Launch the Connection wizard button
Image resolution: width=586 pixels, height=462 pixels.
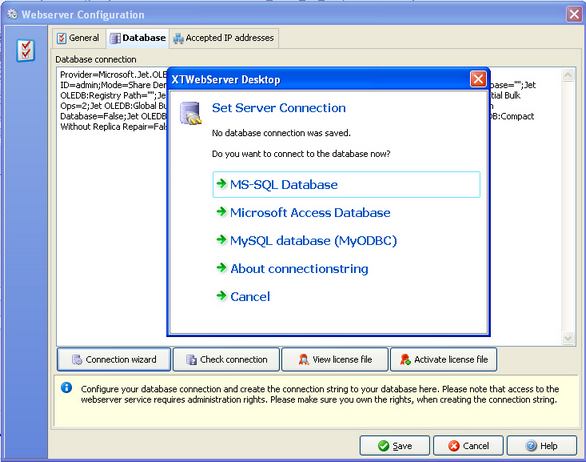[x=114, y=360]
